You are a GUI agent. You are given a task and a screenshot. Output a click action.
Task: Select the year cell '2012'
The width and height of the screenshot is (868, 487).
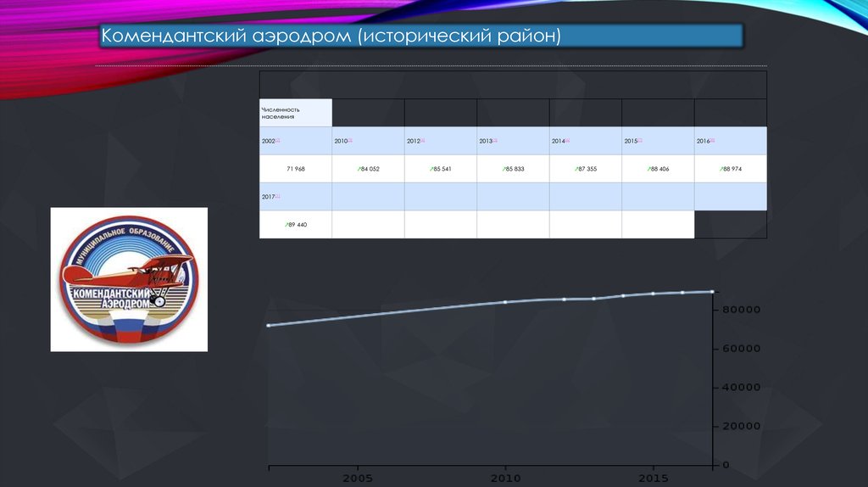tap(441, 141)
